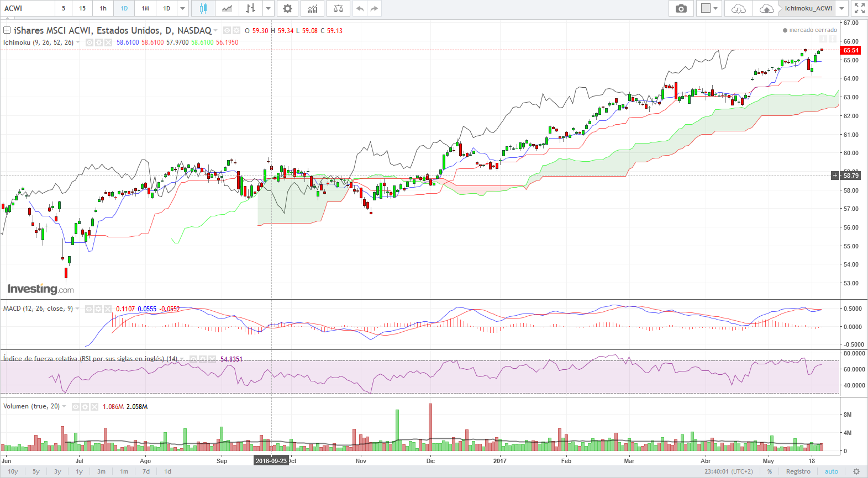Toggle auto scale mode
The height and width of the screenshot is (478, 868).
(832, 471)
